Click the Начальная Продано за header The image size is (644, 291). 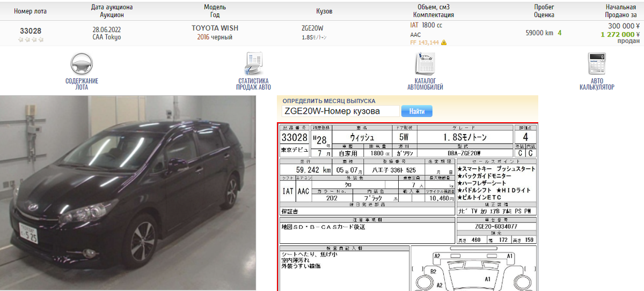tap(620, 11)
